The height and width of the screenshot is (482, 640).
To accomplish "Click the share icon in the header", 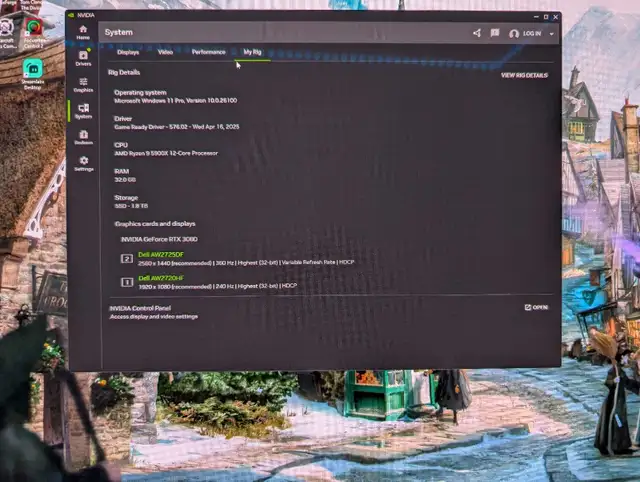I will [x=477, y=33].
